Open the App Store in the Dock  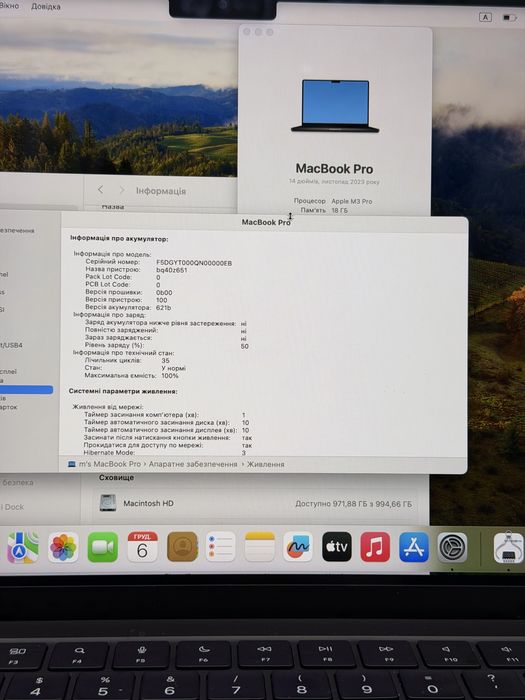(414, 546)
